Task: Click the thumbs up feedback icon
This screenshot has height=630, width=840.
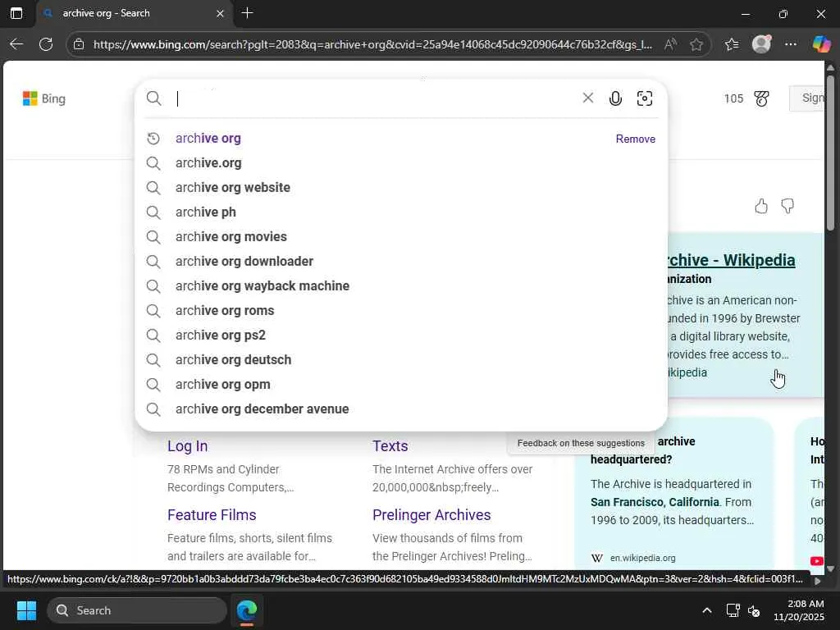Action: tap(760, 206)
